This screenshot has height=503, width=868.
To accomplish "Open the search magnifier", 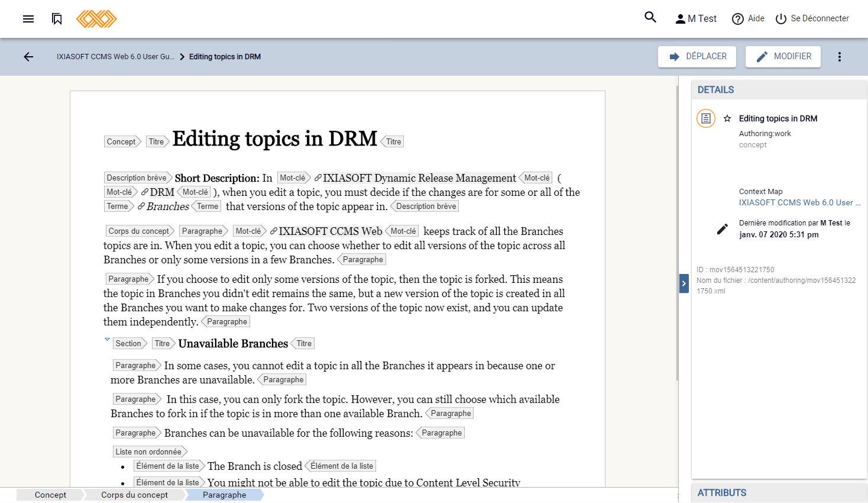I will tap(650, 17).
